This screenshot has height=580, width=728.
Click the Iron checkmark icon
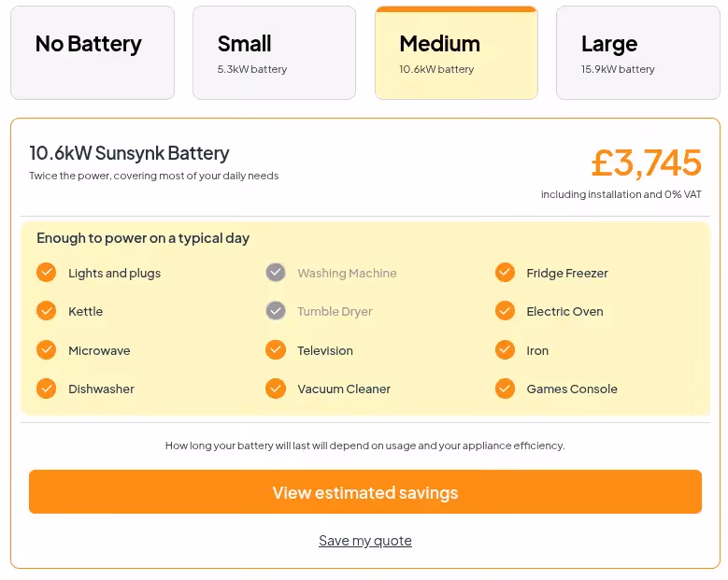click(x=505, y=350)
